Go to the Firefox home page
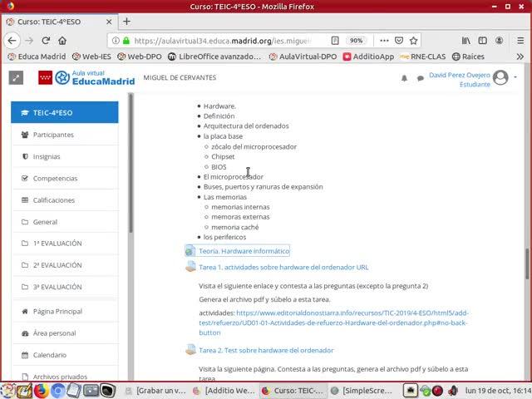Image resolution: width=532 pixels, height=399 pixels. pos(62,41)
